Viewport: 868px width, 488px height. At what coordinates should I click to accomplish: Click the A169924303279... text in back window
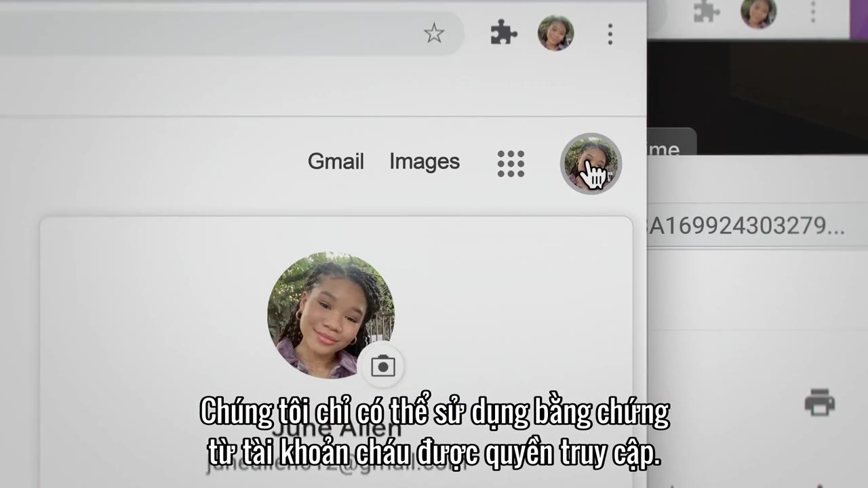747,226
